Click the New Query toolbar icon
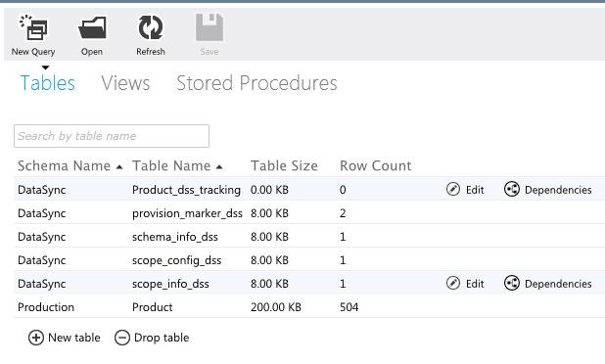Image resolution: width=605 pixels, height=364 pixels. [x=33, y=27]
